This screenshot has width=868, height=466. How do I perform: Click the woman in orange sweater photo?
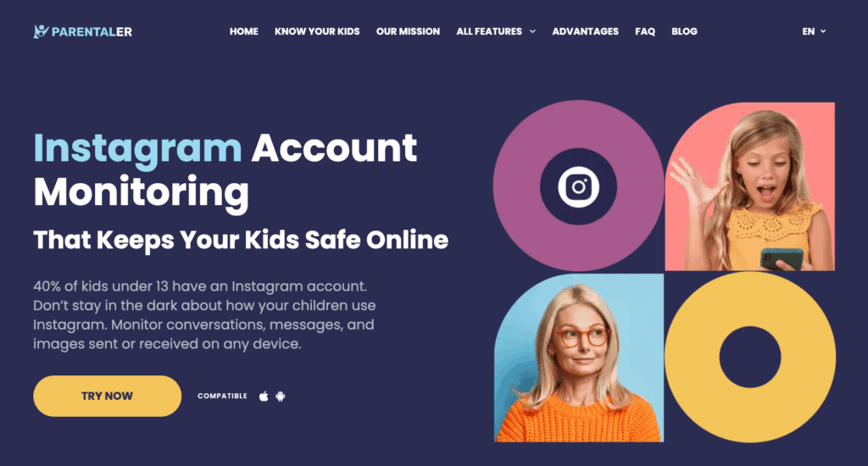coord(579,358)
